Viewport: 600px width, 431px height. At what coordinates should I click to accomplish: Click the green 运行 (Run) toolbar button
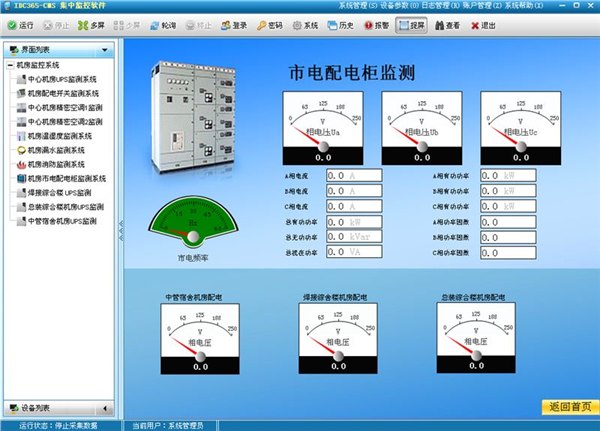click(x=21, y=26)
